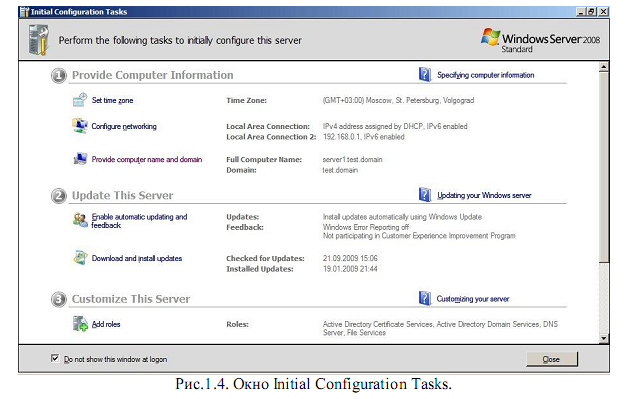Minimize the Initial Configuration Tasks window

pyautogui.click(x=581, y=12)
